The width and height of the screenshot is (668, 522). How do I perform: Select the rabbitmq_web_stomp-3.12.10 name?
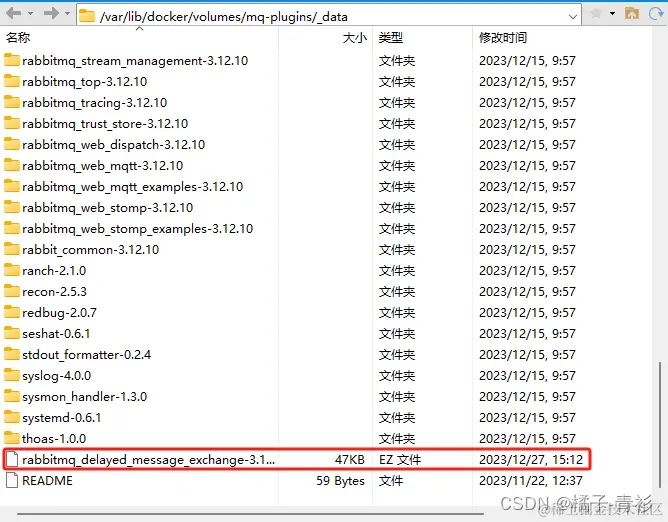[x=108, y=208]
